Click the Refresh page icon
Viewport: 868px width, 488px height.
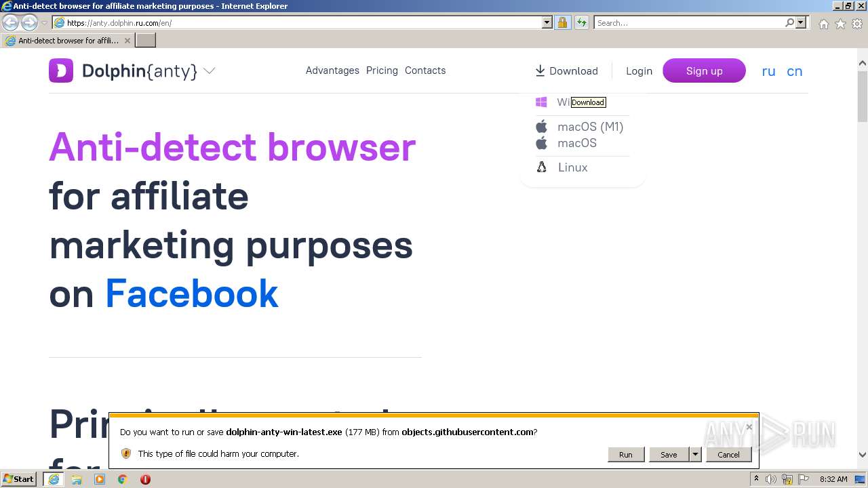pos(581,22)
